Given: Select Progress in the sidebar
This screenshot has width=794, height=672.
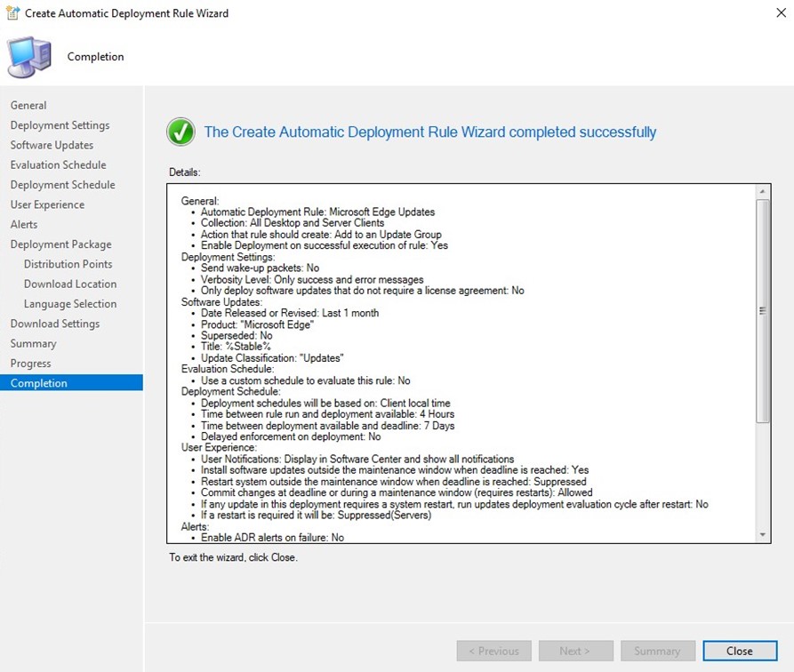Looking at the screenshot, I should [x=30, y=363].
